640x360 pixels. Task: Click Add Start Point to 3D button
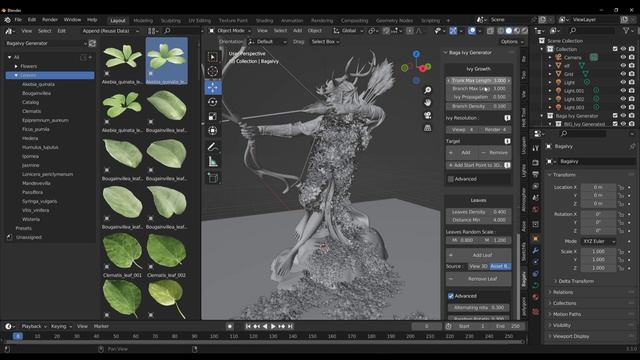tap(475, 165)
